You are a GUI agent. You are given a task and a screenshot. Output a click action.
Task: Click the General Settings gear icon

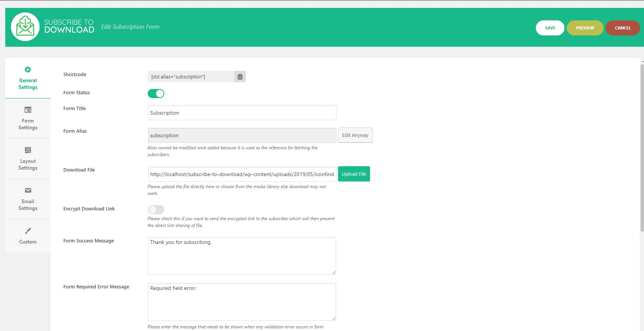pyautogui.click(x=28, y=69)
